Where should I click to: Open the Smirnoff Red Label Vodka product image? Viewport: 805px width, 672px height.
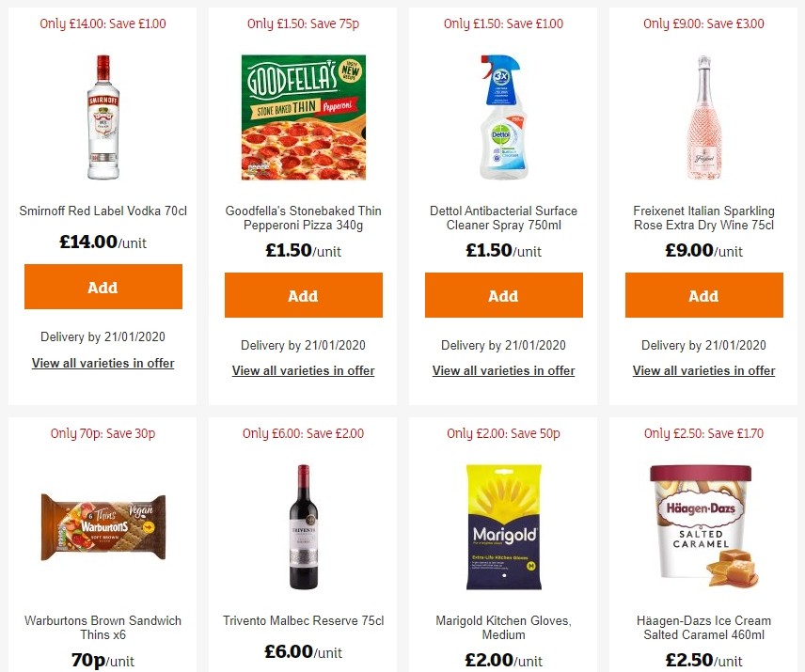coord(103,115)
